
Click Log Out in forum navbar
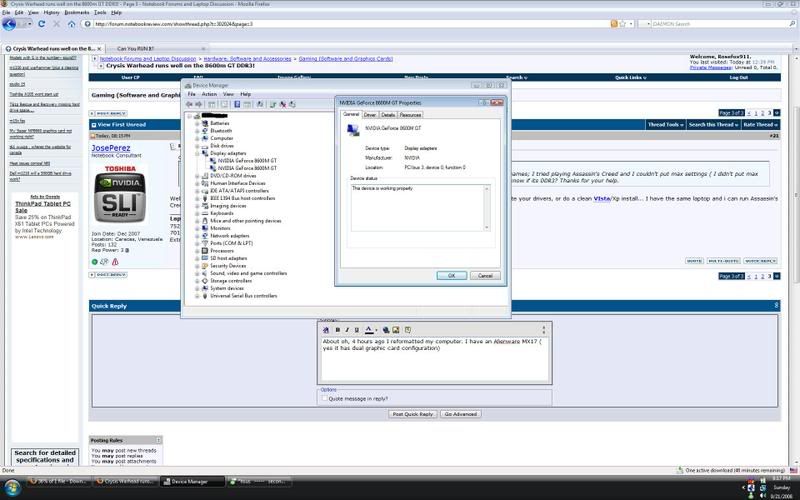coord(738,78)
